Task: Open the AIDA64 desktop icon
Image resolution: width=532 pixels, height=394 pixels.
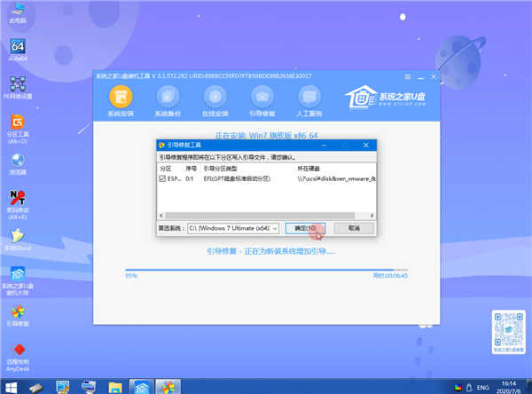Action: pos(18,50)
